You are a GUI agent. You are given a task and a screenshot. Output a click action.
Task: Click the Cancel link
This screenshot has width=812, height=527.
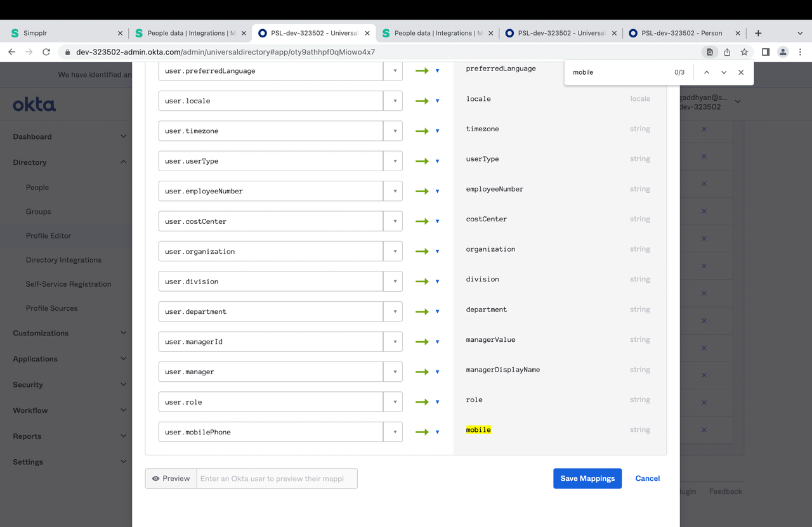(x=647, y=479)
